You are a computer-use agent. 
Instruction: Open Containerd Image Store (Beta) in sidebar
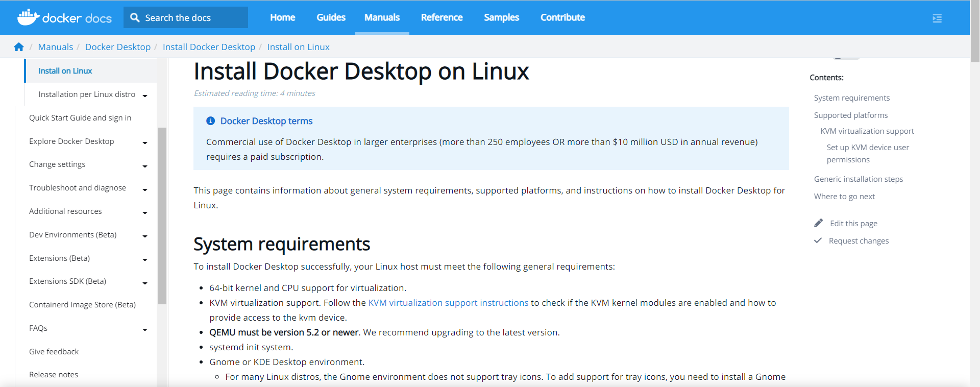[82, 305]
